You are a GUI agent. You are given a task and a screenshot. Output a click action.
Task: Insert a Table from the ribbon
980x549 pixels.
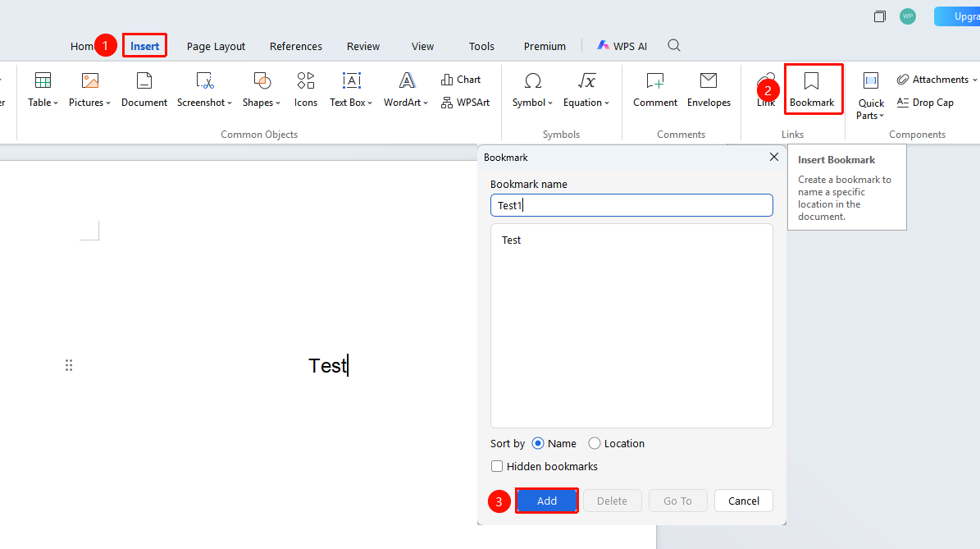[43, 89]
